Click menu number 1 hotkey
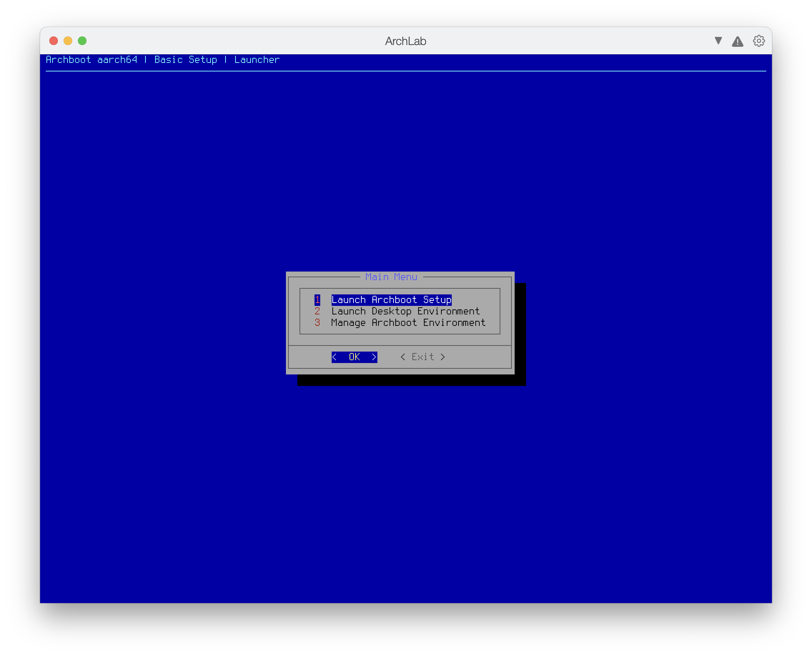This screenshot has width=812, height=656. [x=317, y=300]
